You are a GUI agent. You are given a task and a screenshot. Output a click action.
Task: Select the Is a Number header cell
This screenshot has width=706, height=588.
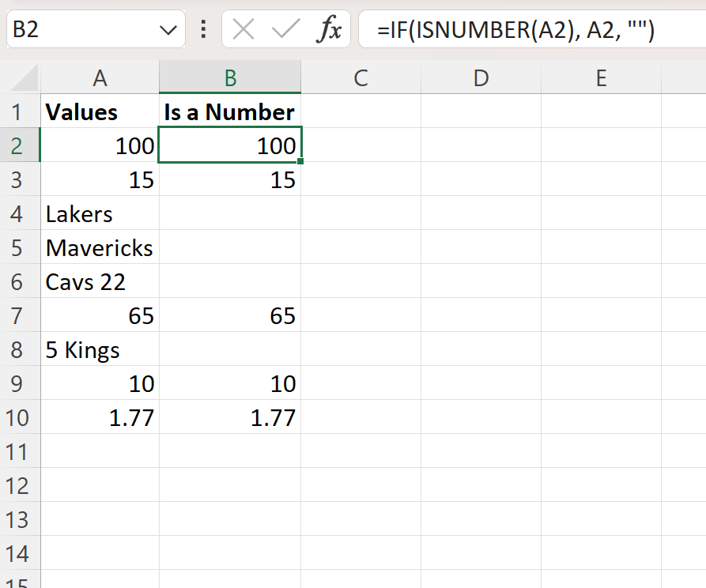tap(229, 111)
